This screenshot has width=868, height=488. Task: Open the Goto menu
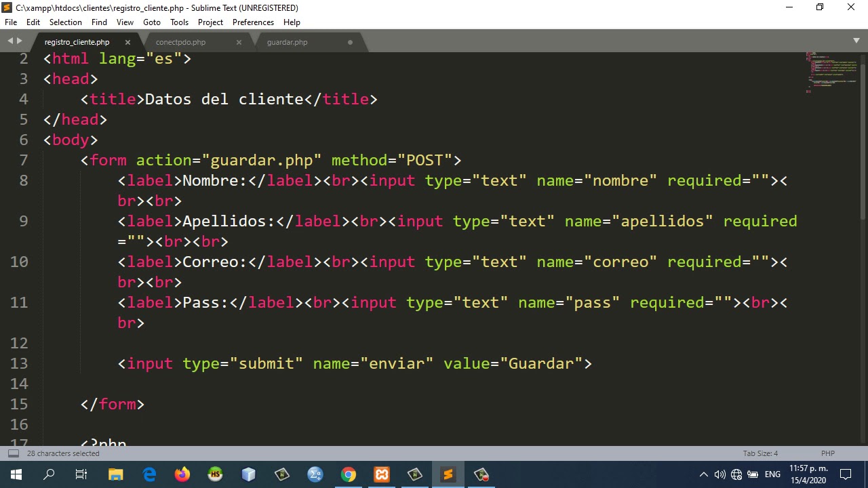152,22
